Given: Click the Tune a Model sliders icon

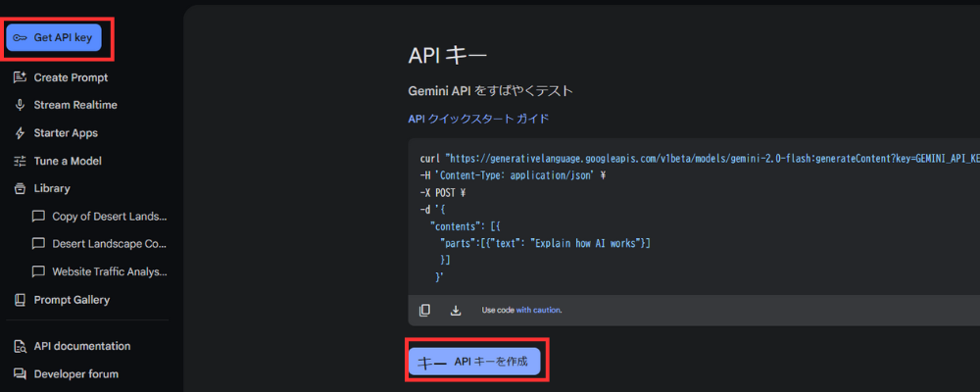Looking at the screenshot, I should [20, 161].
